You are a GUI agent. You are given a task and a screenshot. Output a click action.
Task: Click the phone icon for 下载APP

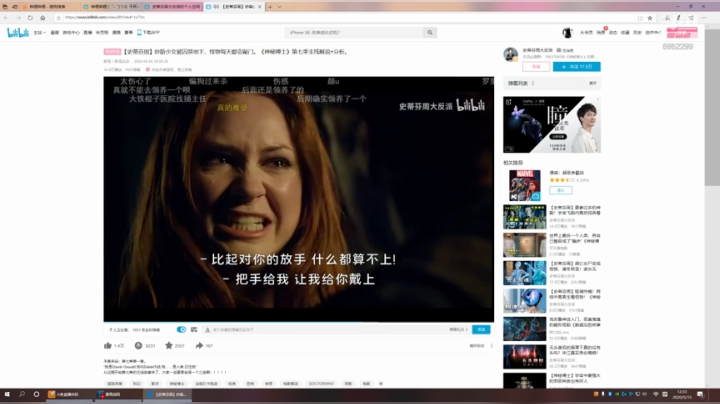pyautogui.click(x=139, y=33)
